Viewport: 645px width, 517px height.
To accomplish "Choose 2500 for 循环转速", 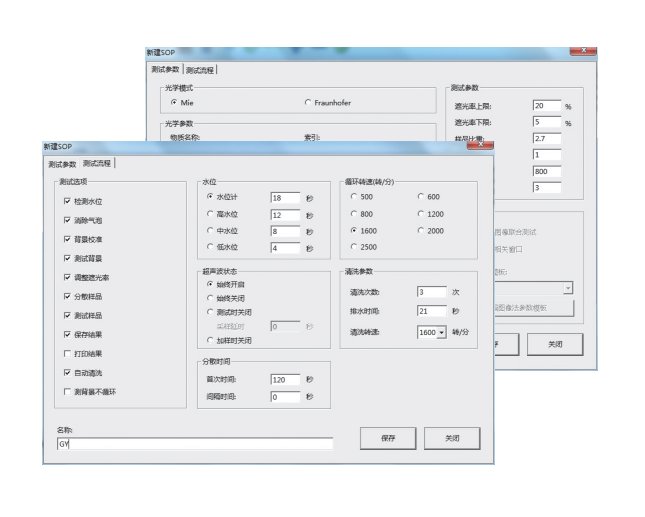I will tap(354, 246).
